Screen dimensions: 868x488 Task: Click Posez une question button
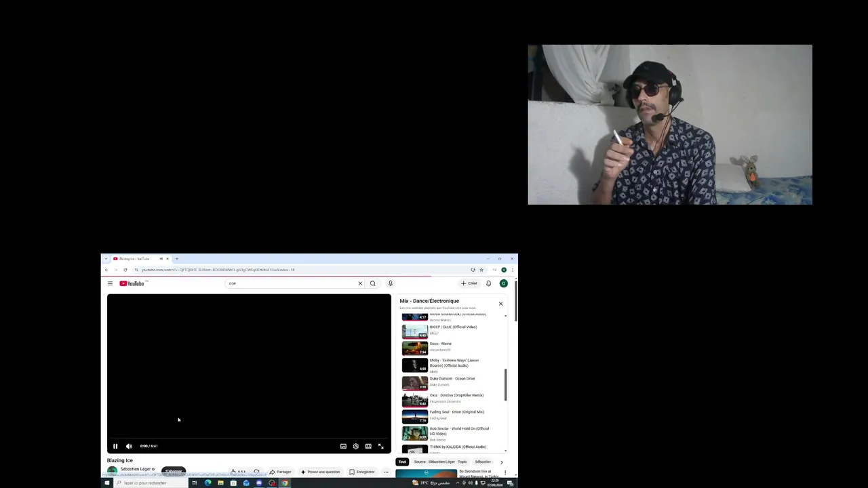(320, 472)
